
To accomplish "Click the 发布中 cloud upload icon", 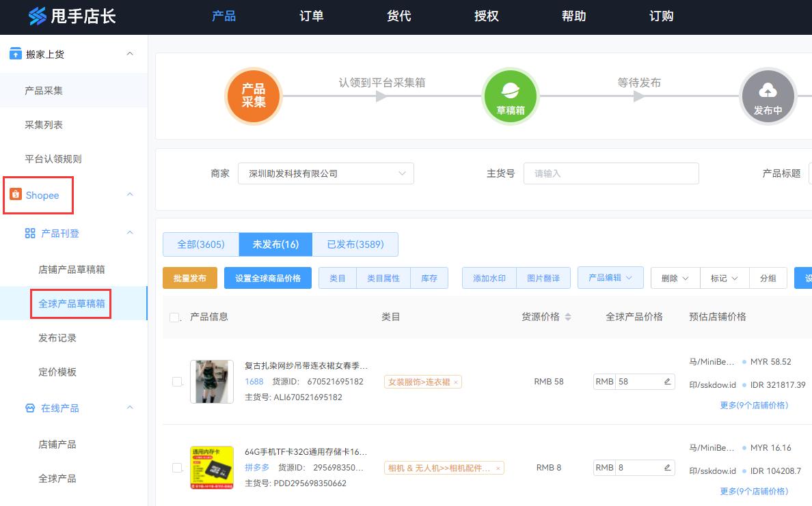I will click(768, 96).
